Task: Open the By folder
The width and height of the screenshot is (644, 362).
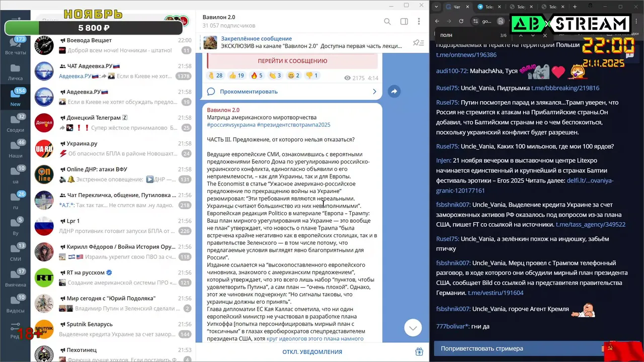Action: [x=15, y=226]
